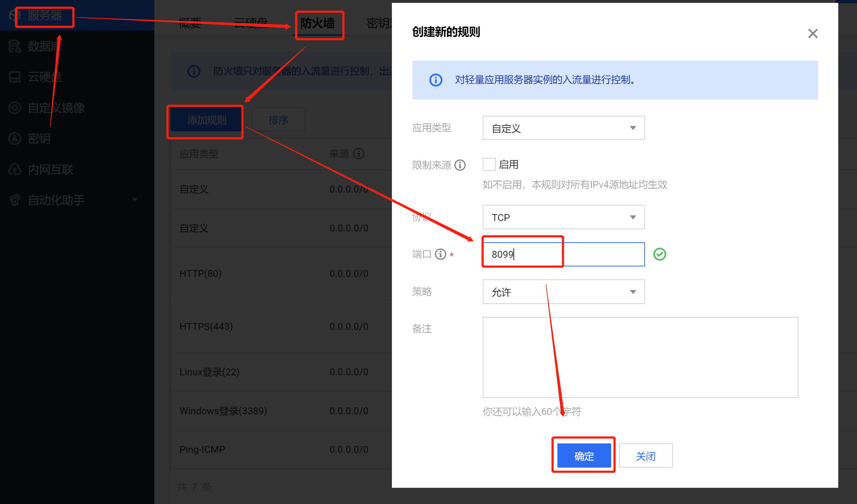Click info icon beside 限制来源 label
Screen dimensions: 857x504
coord(460,165)
